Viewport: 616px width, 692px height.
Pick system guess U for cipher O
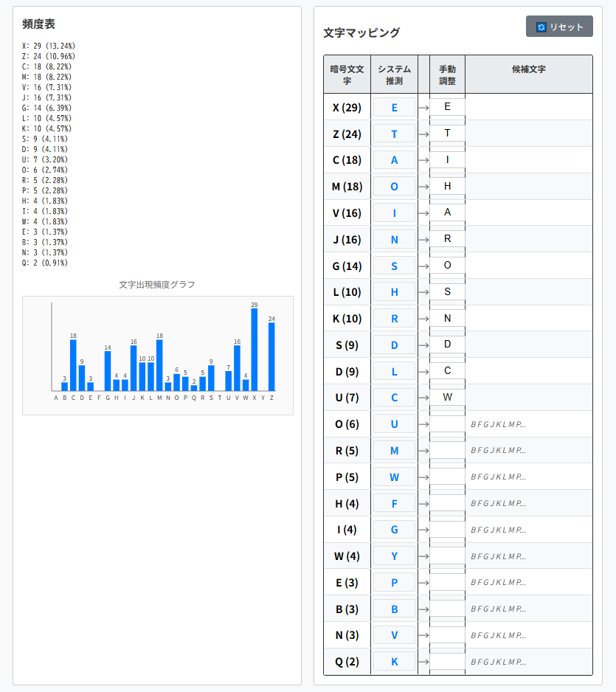click(394, 424)
